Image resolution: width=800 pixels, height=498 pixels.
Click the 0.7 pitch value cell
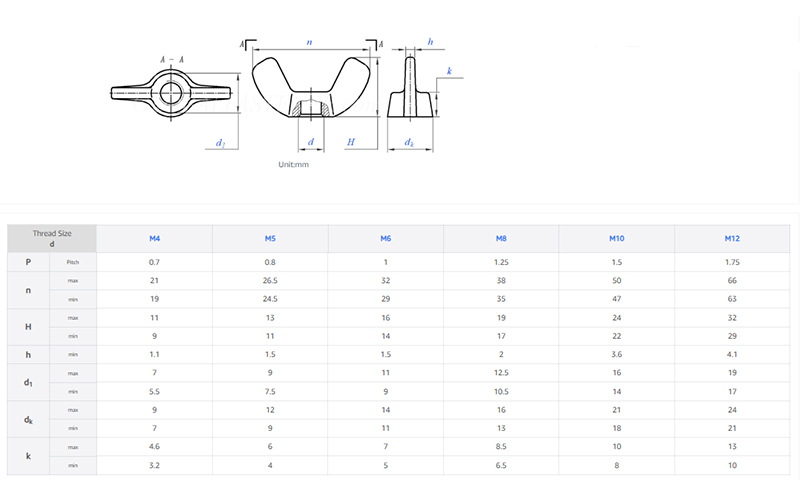point(155,262)
